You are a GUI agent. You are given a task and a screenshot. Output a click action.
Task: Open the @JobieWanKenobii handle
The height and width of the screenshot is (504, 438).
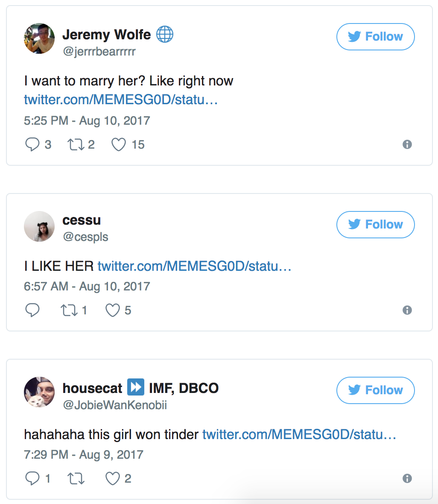(114, 405)
